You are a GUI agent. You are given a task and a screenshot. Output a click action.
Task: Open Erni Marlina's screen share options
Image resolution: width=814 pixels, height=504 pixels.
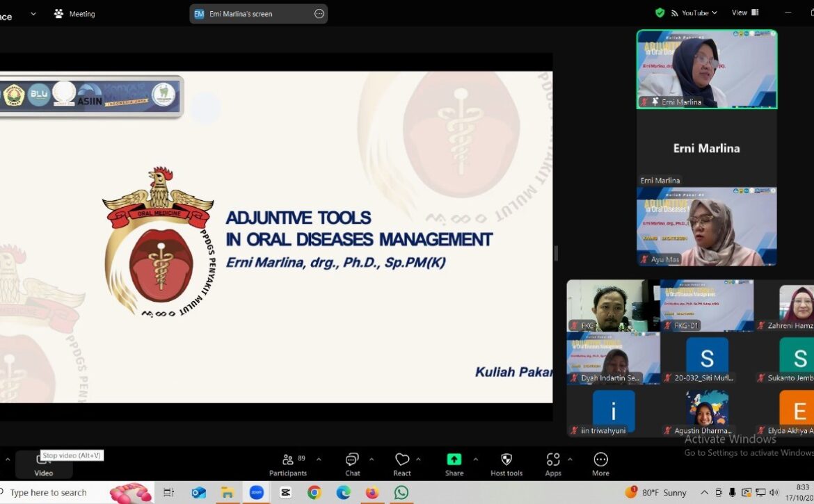319,14
